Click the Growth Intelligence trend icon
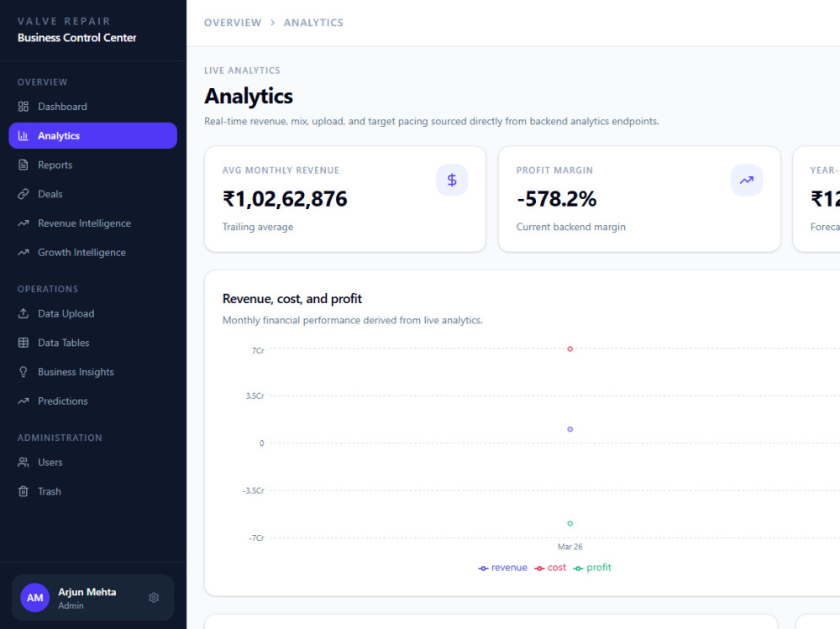The height and width of the screenshot is (629, 840). coord(23,252)
